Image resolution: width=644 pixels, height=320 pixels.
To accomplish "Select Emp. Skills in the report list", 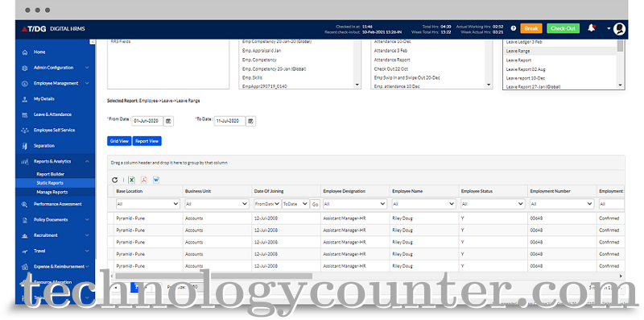I will point(252,77).
